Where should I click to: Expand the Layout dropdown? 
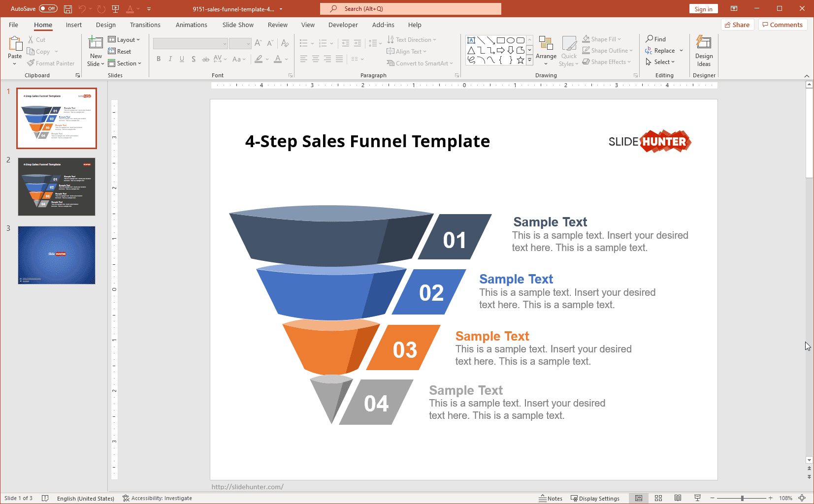point(124,40)
